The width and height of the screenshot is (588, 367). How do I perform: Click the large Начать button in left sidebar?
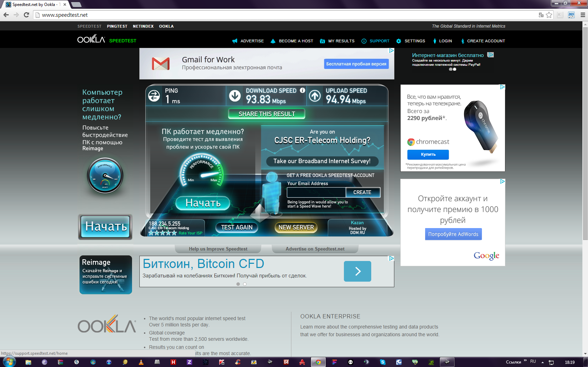click(x=105, y=227)
